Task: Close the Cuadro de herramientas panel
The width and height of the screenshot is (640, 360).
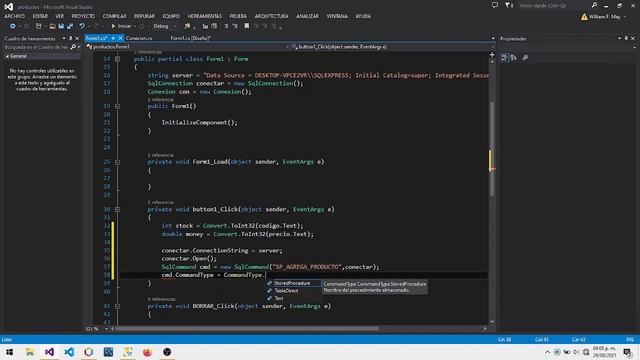Action: tap(77, 38)
